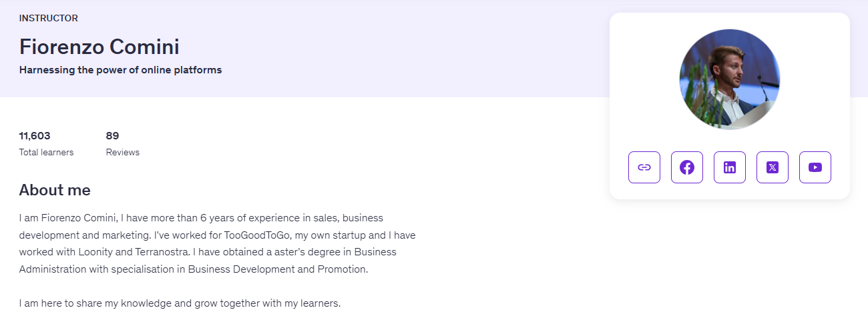868x316 pixels.
Task: Open the instructor's X (Twitter) profile
Action: click(773, 167)
